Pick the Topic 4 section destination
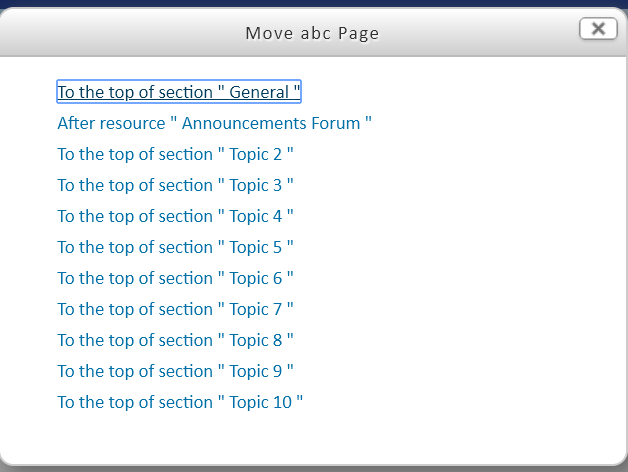The image size is (628, 472). [175, 216]
